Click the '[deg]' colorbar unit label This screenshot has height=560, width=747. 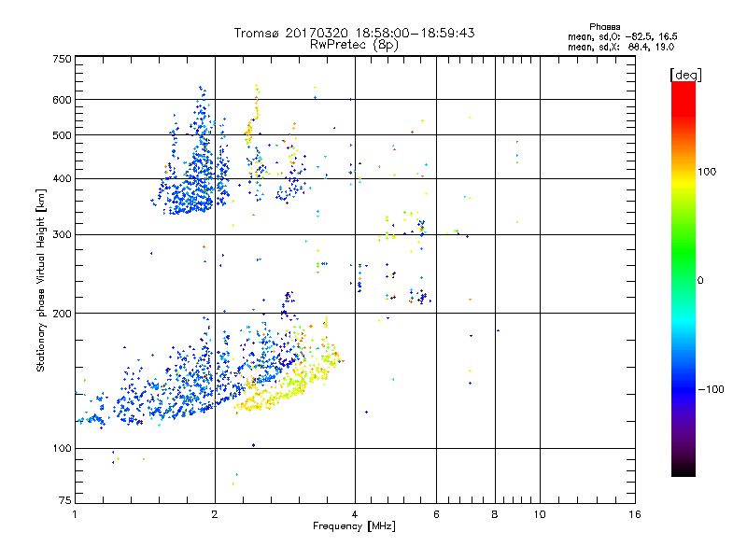pyautogui.click(x=685, y=75)
